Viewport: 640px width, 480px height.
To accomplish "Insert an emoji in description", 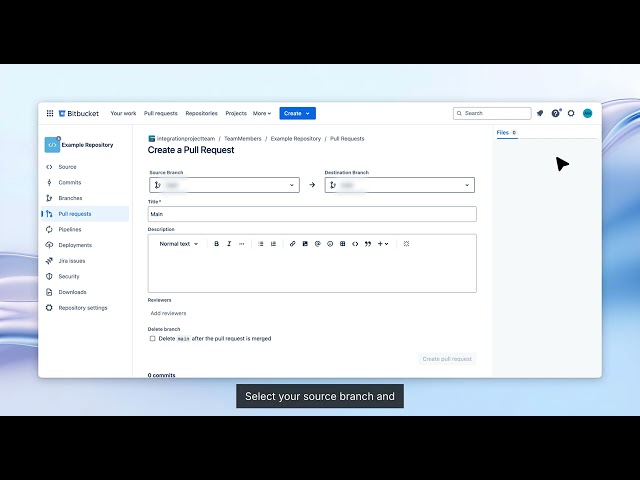I will [x=330, y=244].
